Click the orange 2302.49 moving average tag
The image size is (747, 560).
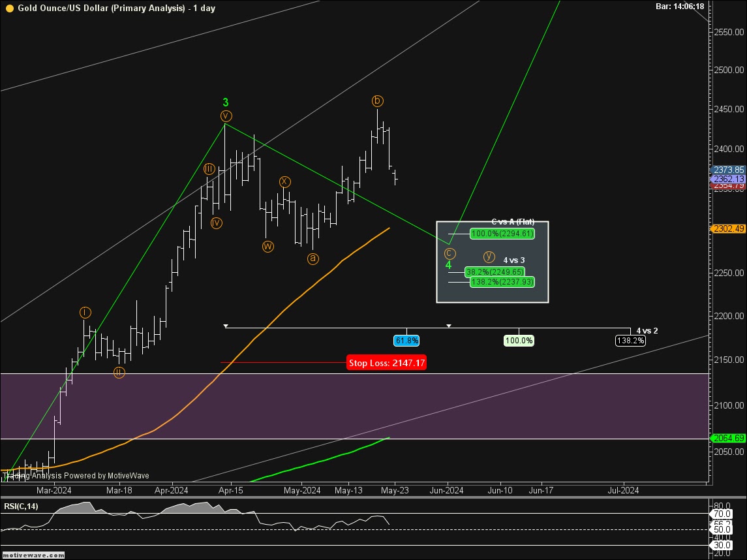pyautogui.click(x=729, y=229)
